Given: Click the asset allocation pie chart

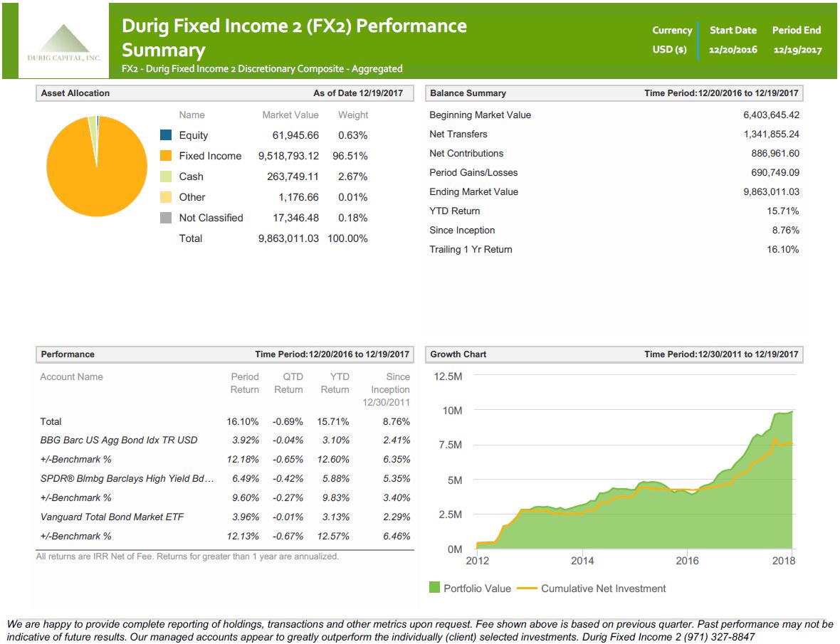Looking at the screenshot, I should coord(97,166).
